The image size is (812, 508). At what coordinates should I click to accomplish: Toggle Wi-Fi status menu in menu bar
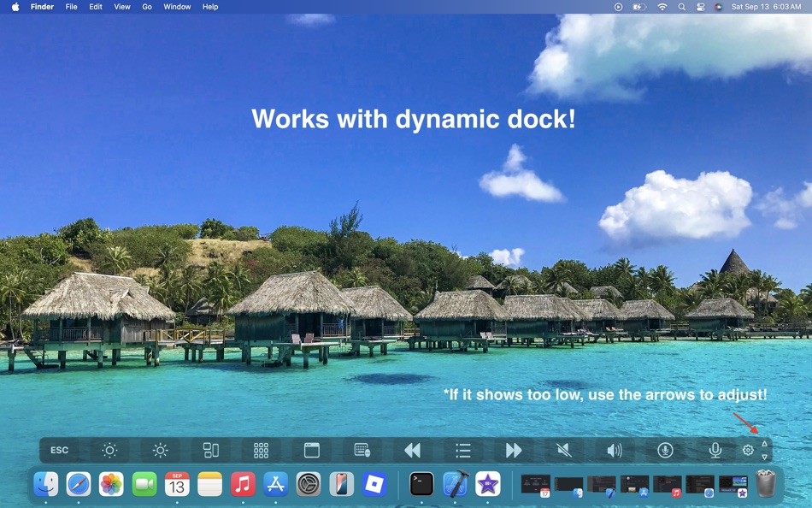tap(662, 7)
